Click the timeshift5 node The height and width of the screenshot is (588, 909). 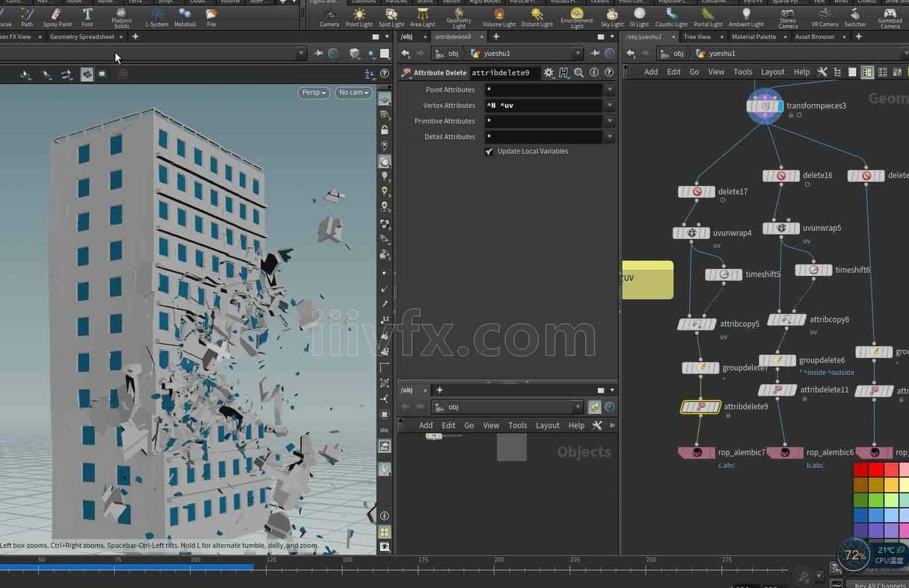724,275
